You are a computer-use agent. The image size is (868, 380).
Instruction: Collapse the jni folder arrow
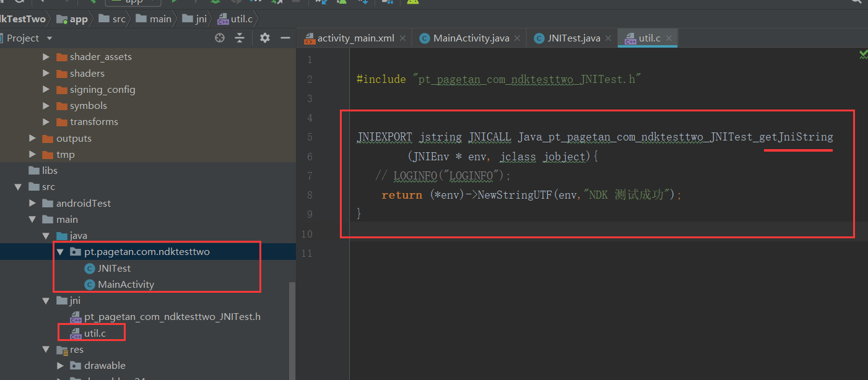[46, 301]
